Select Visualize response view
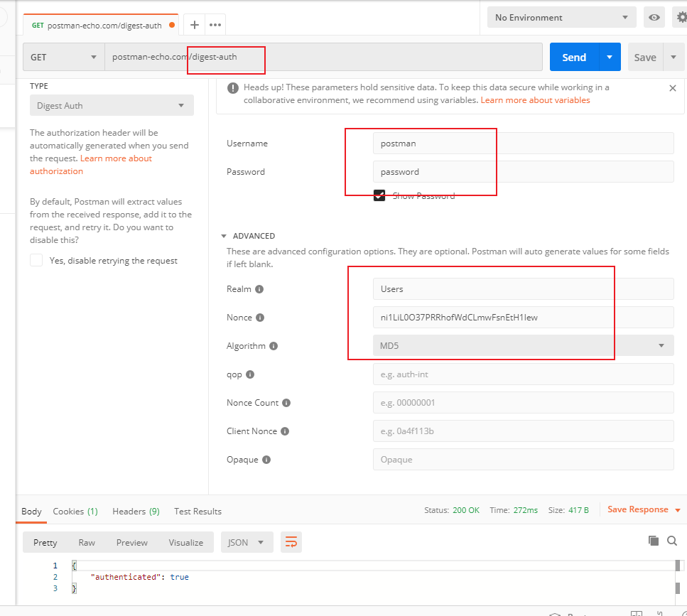This screenshot has height=616, width=687. coord(185,542)
